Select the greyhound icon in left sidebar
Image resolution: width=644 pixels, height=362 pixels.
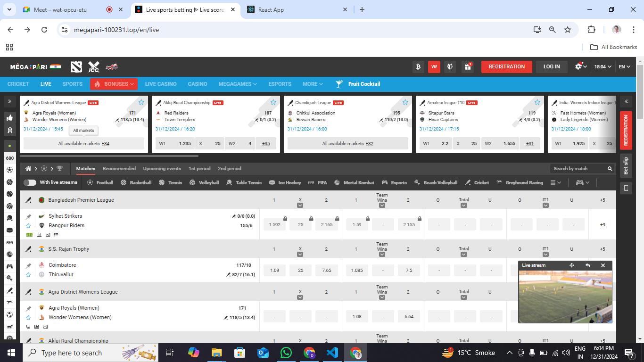coord(9,302)
